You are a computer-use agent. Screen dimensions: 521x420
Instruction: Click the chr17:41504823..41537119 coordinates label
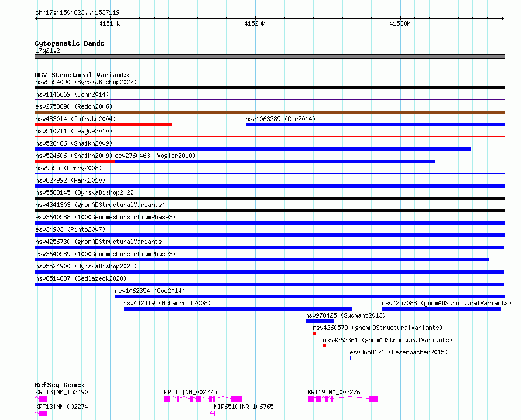77,12
